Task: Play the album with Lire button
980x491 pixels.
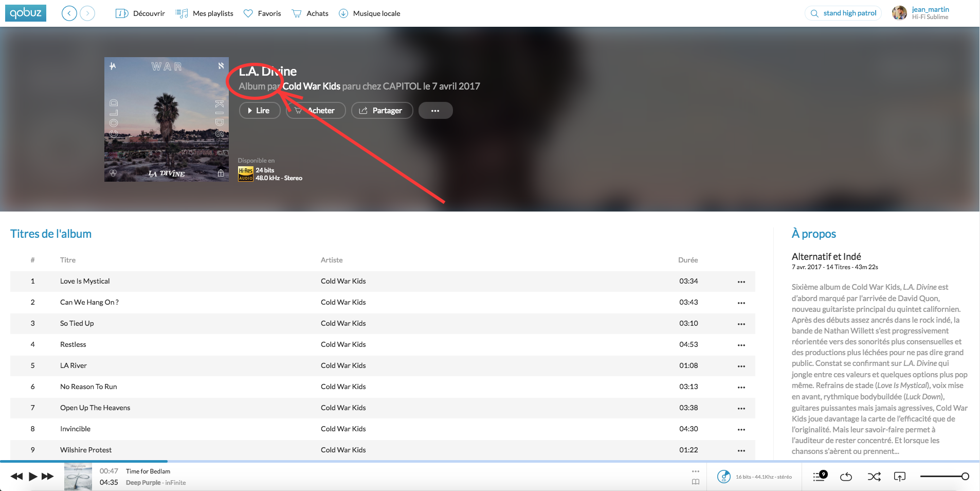Action: (x=260, y=111)
